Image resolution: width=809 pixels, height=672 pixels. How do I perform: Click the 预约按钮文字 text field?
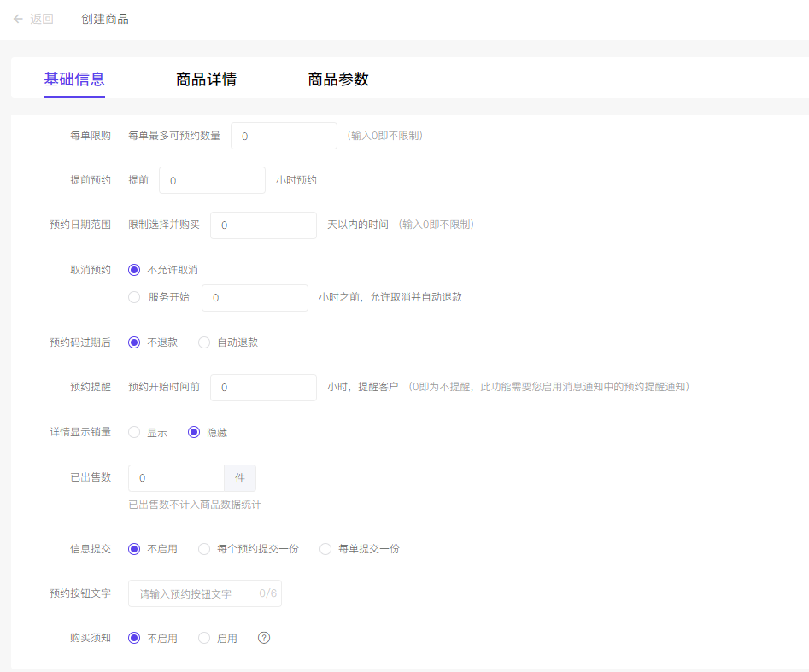tap(196, 593)
